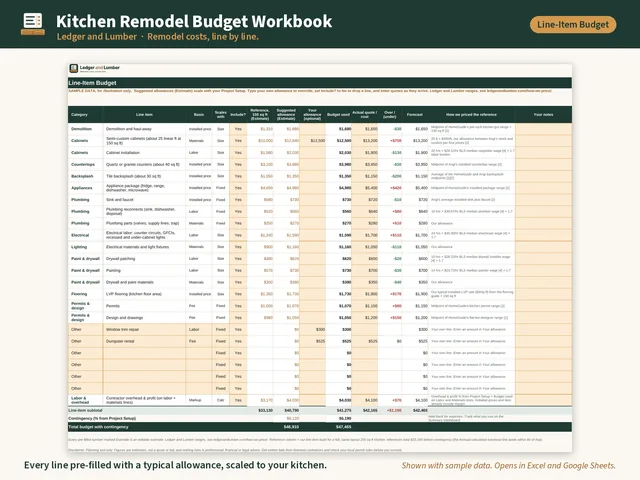Screen dimensions: 640x480
Task: Select the Basis column header
Action: click(199, 115)
